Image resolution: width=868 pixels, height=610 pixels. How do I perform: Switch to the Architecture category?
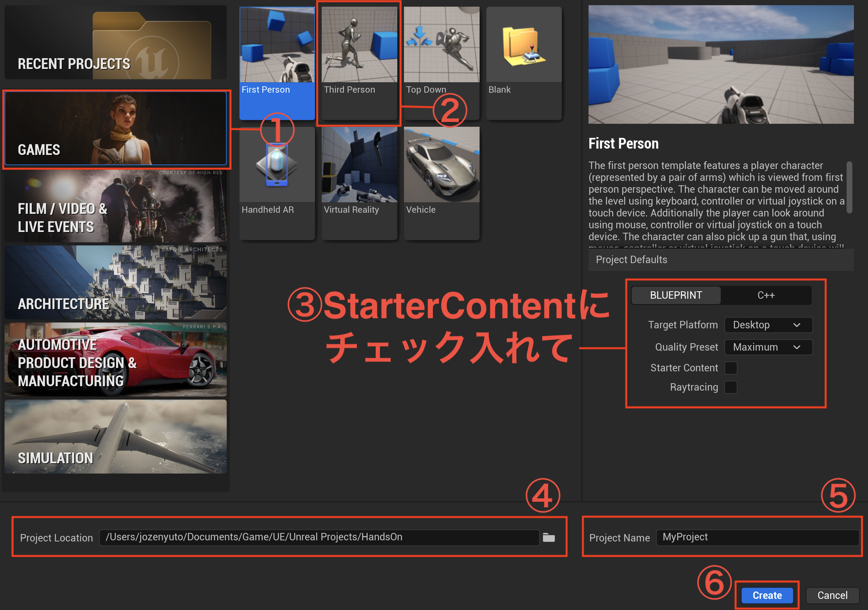coord(116,283)
